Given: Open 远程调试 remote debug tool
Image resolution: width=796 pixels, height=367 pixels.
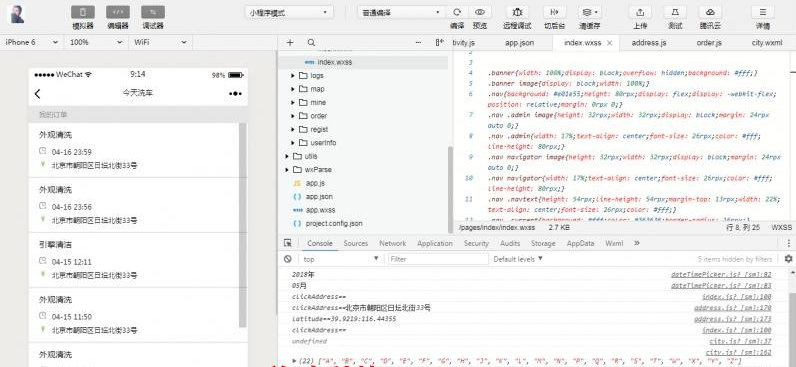Looking at the screenshot, I should tap(517, 12).
